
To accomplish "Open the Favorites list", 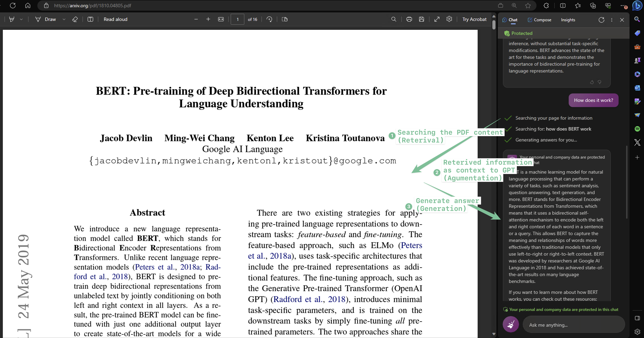I will [578, 5].
